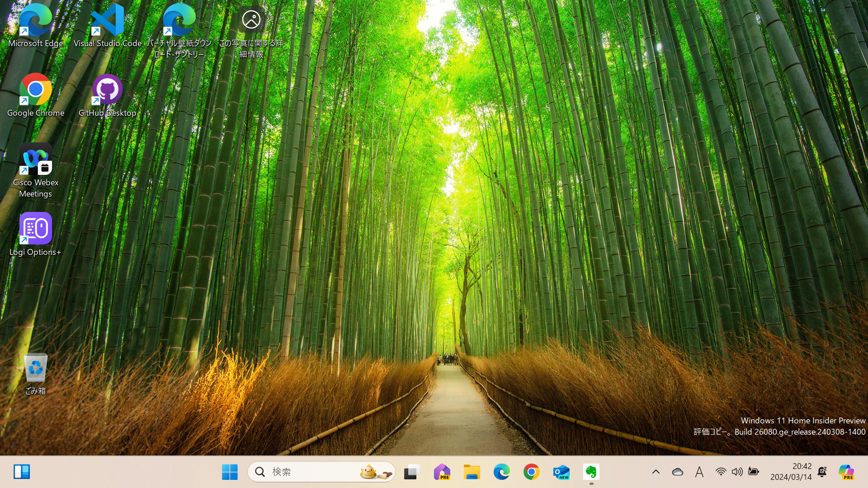
Task: Select the GitHub Desktop shortcut
Action: 108,96
